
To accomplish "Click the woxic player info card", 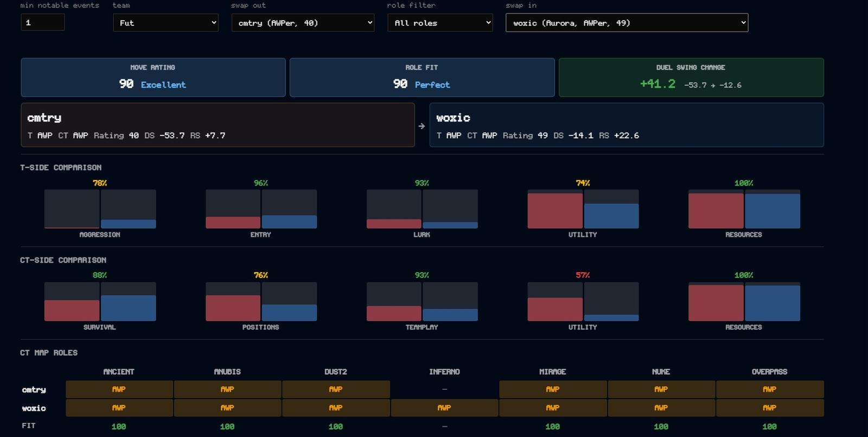I will coord(627,125).
